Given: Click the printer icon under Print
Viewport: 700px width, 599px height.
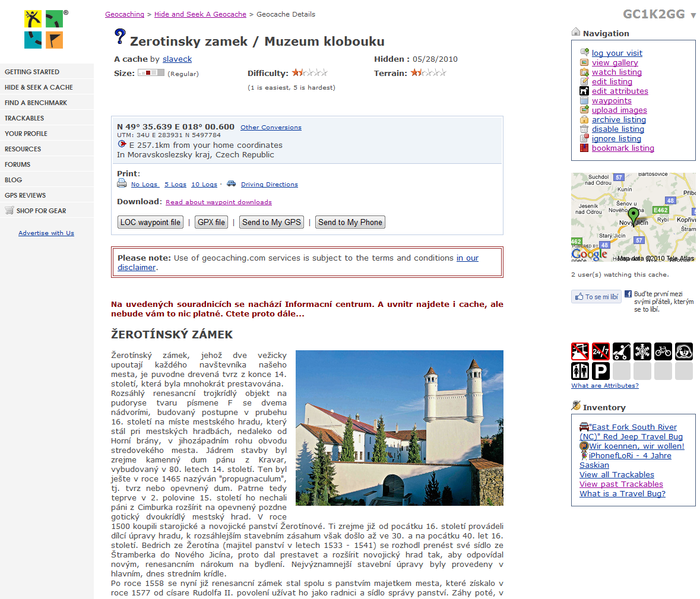Looking at the screenshot, I should point(122,183).
